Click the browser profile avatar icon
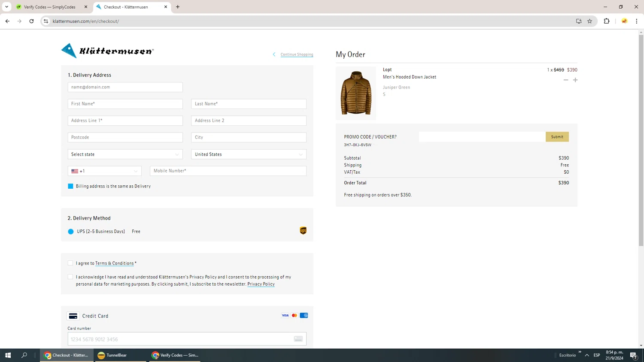This screenshot has width=644, height=362. (624, 21)
